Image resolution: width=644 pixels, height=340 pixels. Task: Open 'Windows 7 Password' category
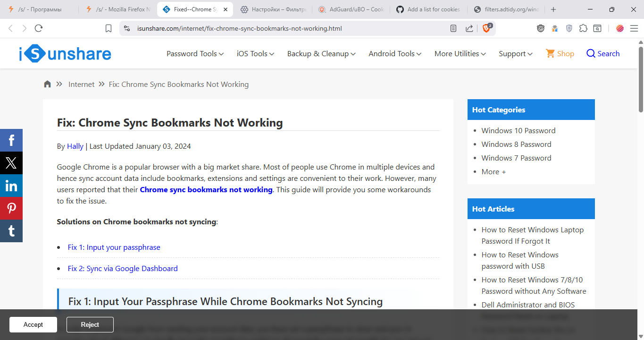point(517,158)
